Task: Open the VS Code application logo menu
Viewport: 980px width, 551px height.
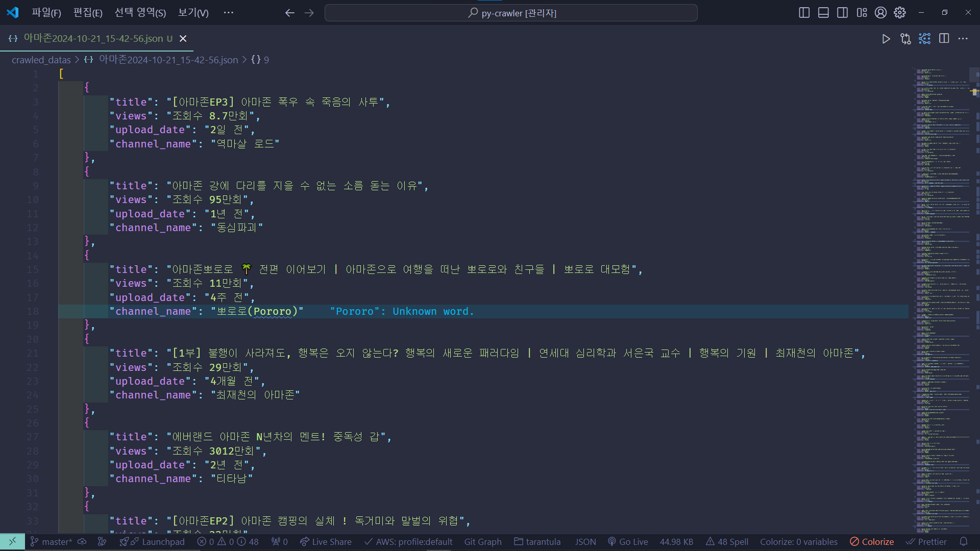Action: pos(12,12)
